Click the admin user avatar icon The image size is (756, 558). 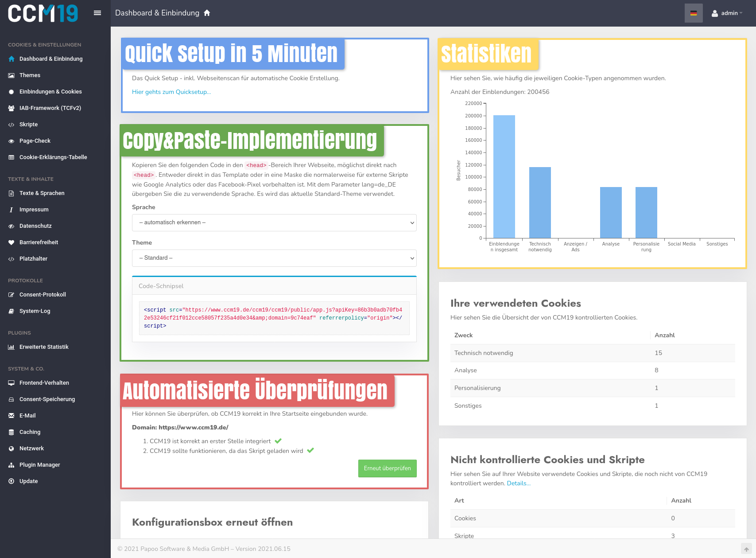(715, 13)
